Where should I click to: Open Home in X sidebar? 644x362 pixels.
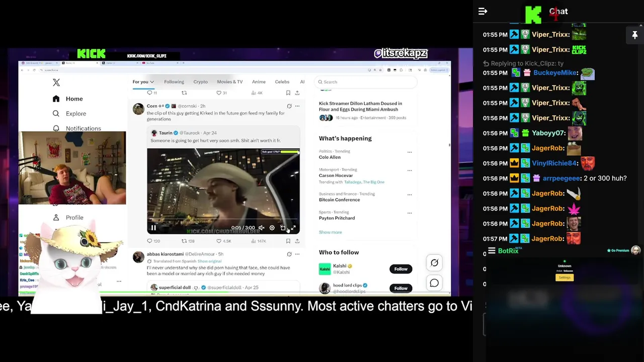pos(68,99)
